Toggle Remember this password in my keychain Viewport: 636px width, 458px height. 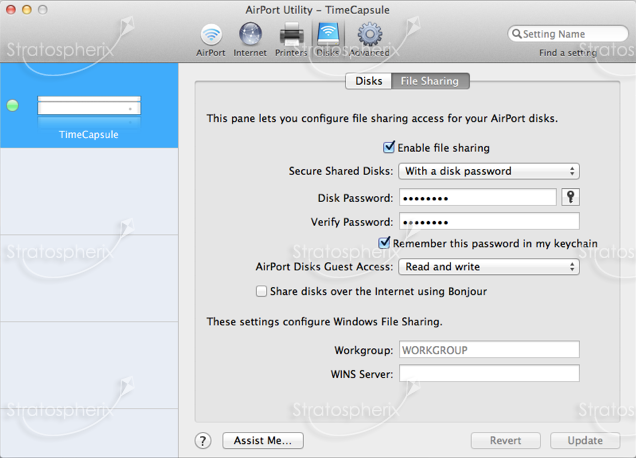pos(384,243)
